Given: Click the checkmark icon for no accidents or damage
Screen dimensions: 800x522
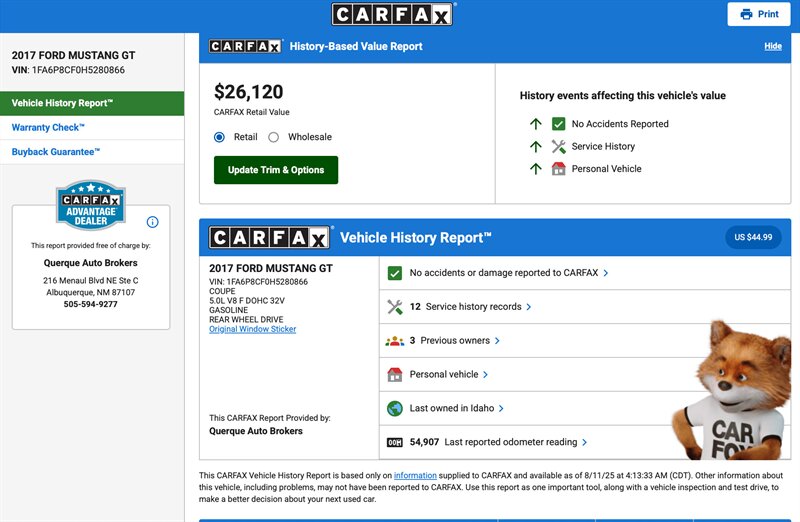Looking at the screenshot, I should (x=394, y=273).
